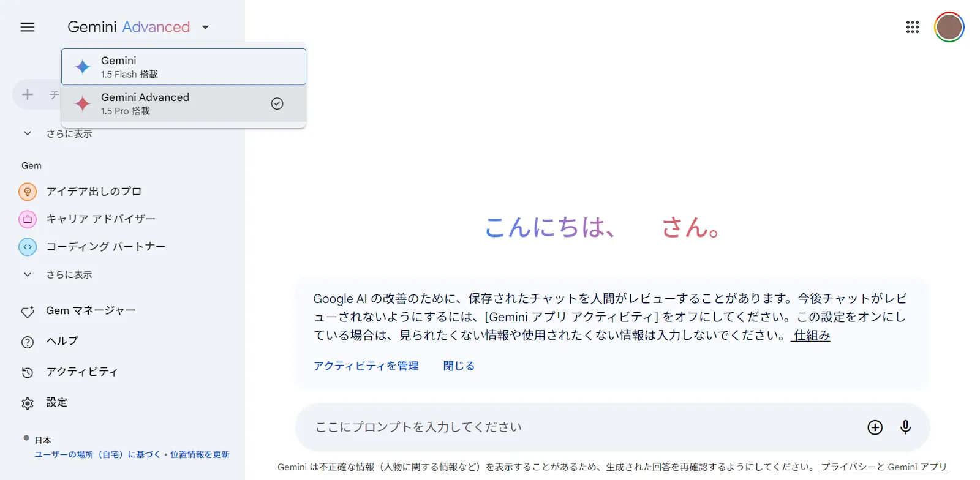
Task: Open the Google apps grid icon
Action: (x=913, y=27)
